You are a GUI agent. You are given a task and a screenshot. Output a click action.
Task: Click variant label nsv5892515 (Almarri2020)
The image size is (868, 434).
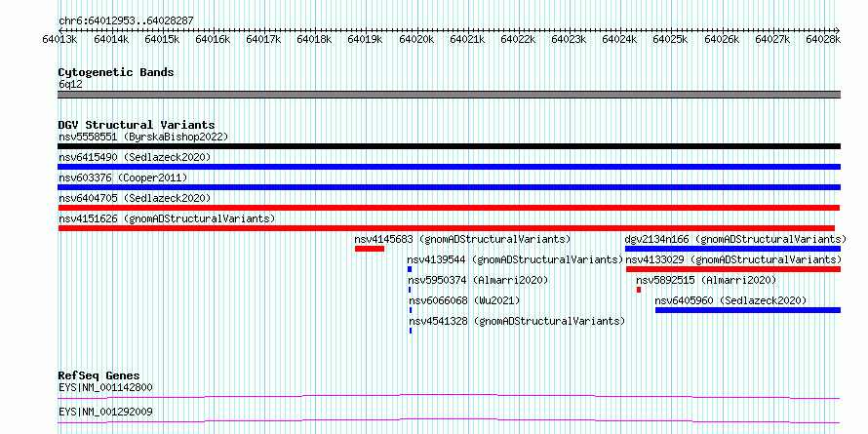(706, 280)
